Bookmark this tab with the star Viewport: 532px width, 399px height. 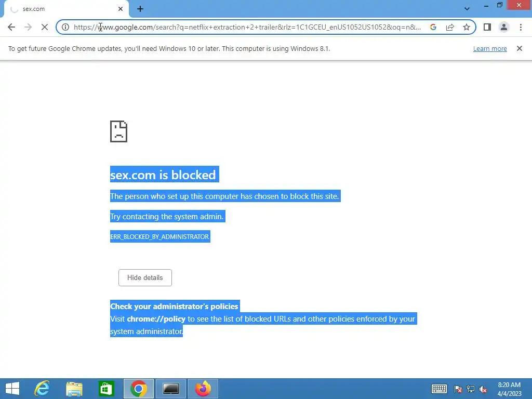point(467,27)
